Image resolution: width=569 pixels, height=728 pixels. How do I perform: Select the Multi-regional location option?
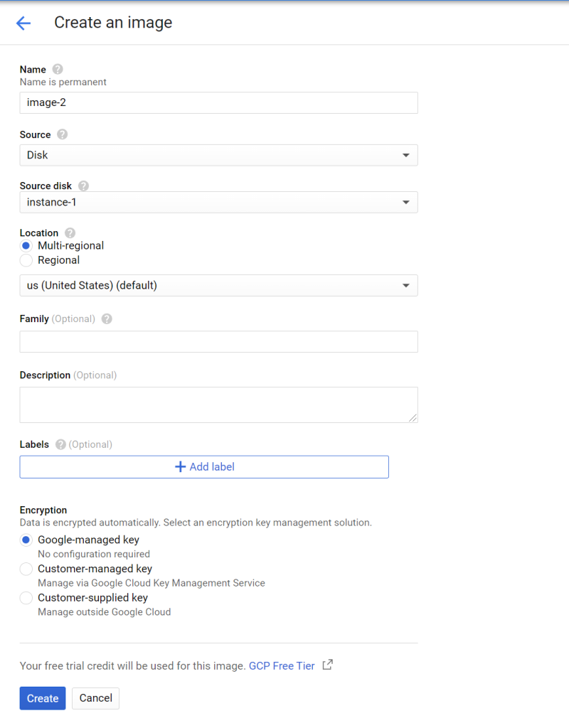26,245
